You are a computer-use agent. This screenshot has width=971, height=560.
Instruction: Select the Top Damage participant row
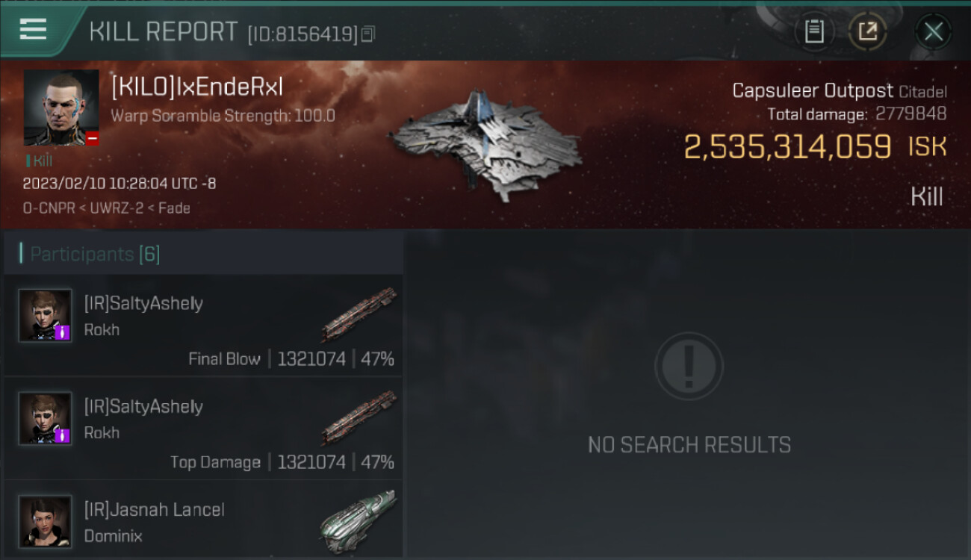(x=203, y=429)
